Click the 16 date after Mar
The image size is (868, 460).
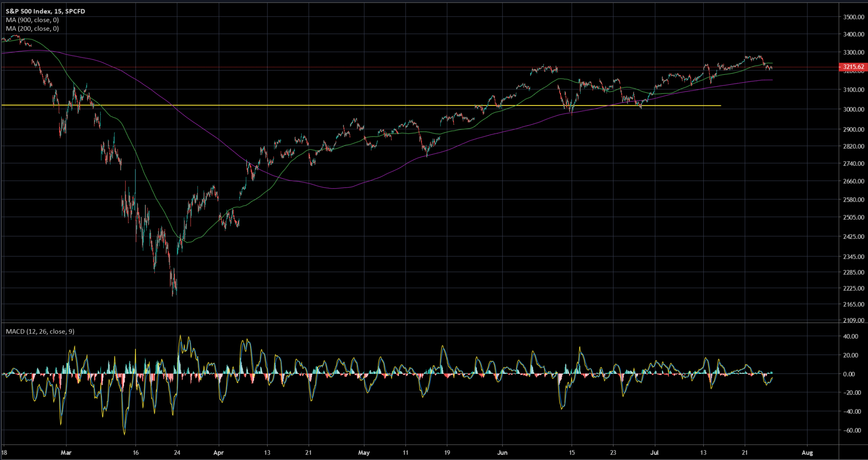(x=135, y=452)
